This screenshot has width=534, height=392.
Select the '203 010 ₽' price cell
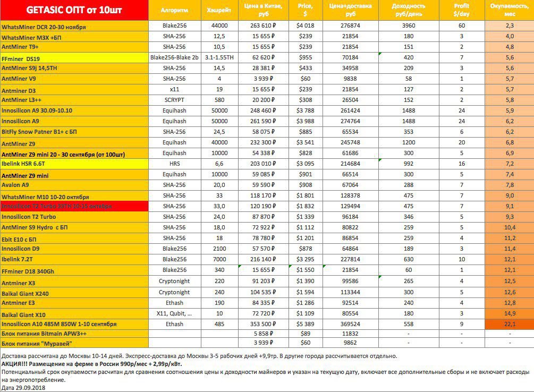point(263,164)
